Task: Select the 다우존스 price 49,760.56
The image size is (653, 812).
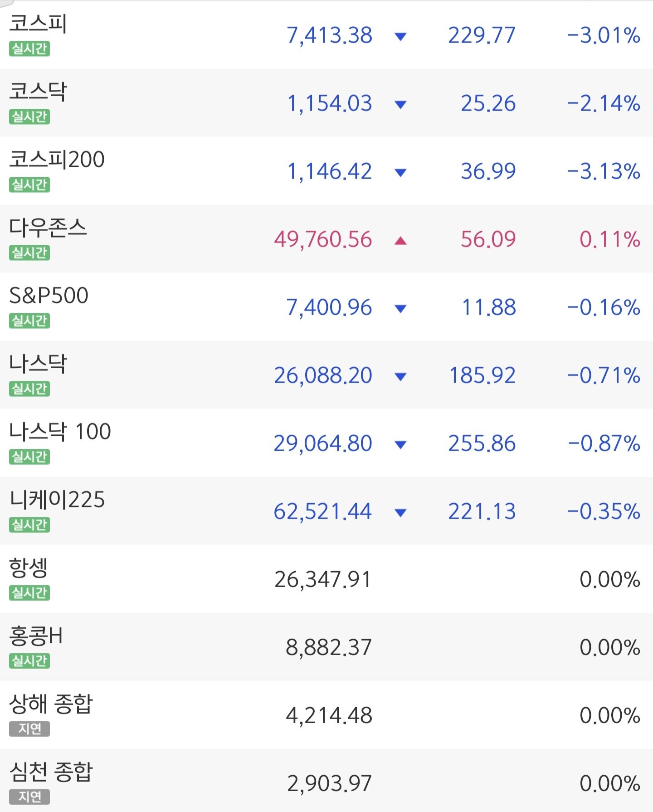Action: tap(323, 239)
